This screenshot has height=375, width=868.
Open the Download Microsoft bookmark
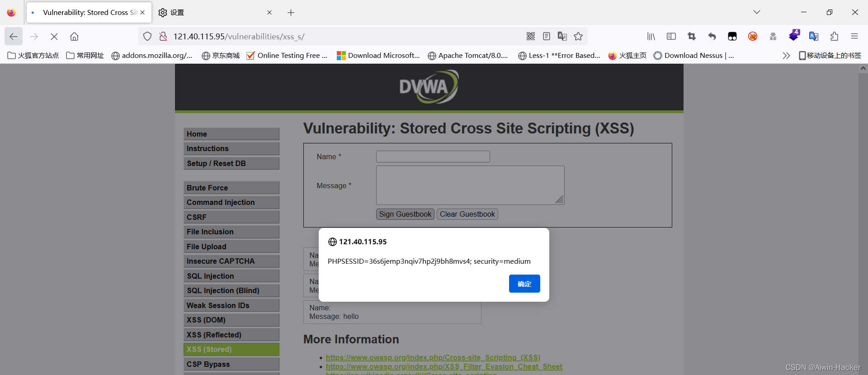[378, 56]
